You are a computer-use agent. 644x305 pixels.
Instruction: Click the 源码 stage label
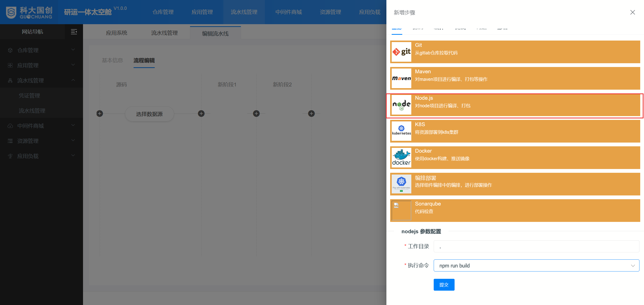point(121,85)
